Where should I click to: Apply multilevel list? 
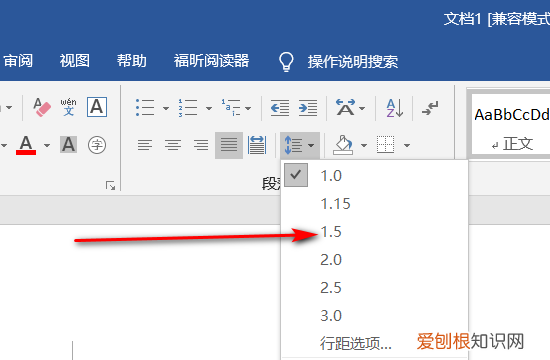[230, 107]
